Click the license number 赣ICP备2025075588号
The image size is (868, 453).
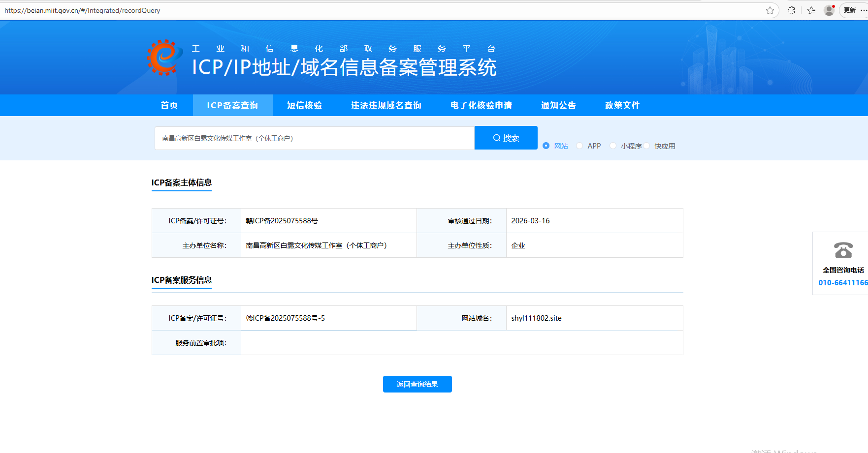click(x=282, y=221)
